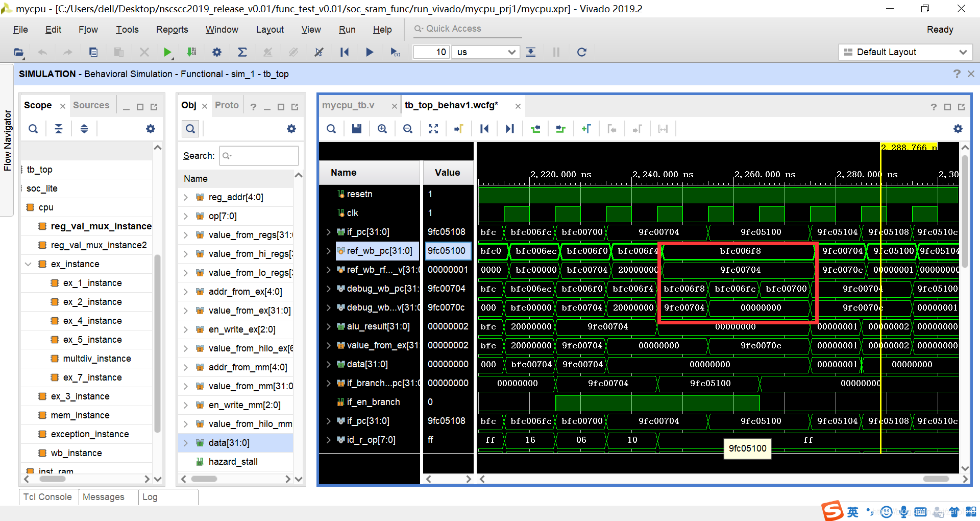
Task: Click the yellow cursor time marker flag
Action: pos(909,147)
